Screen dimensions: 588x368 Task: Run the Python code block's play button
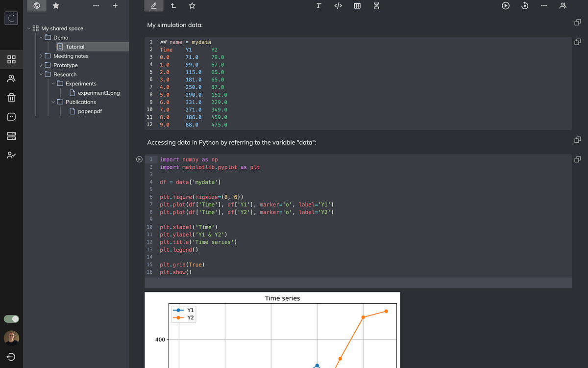tap(139, 159)
